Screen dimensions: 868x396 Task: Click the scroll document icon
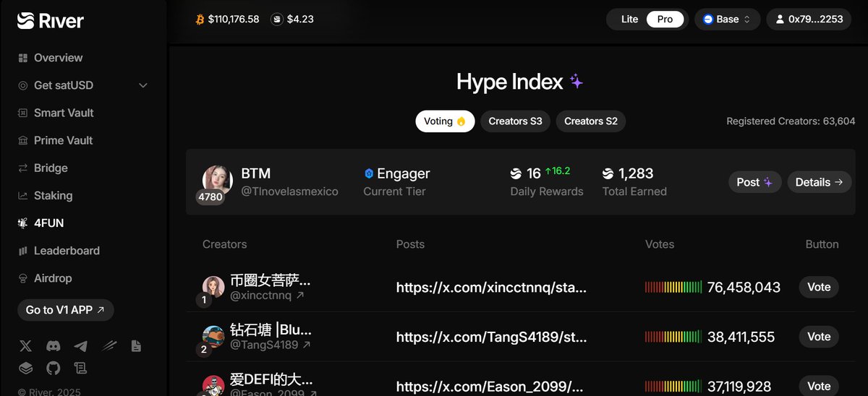point(80,369)
